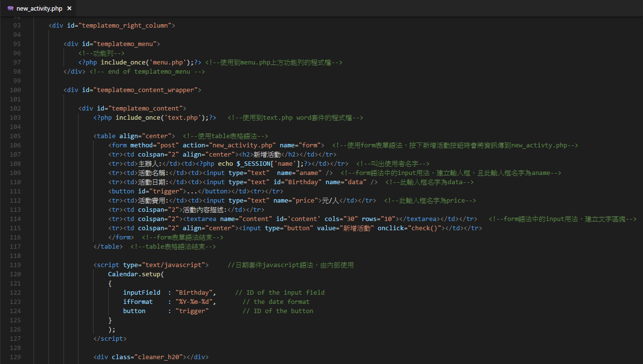
Task: Close the new_activity.php tab
Action: [69, 9]
